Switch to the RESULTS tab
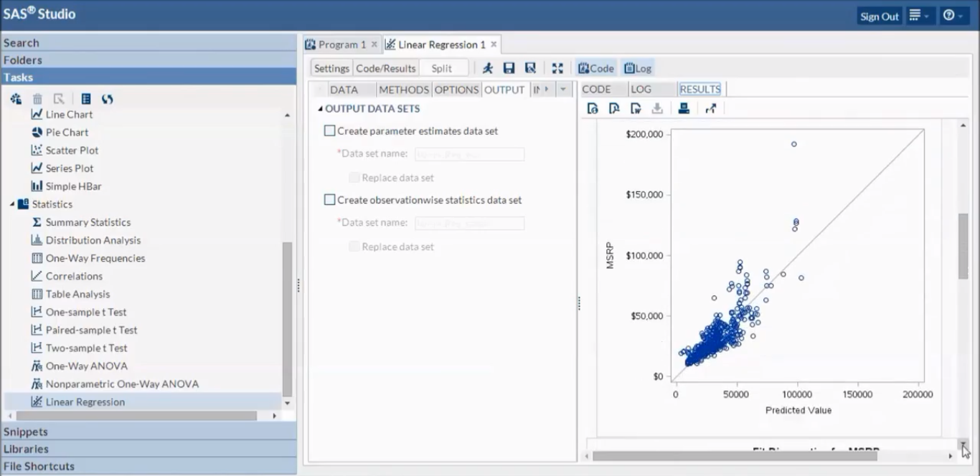Screen dimensions: 980x476 point(699,89)
